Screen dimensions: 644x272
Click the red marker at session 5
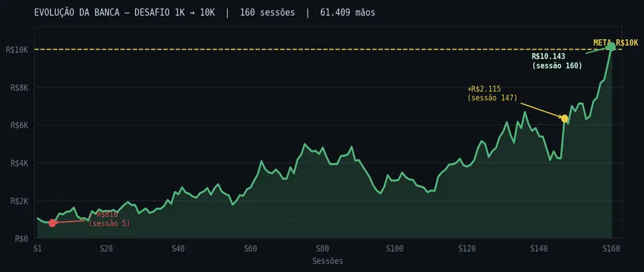[x=53, y=223]
